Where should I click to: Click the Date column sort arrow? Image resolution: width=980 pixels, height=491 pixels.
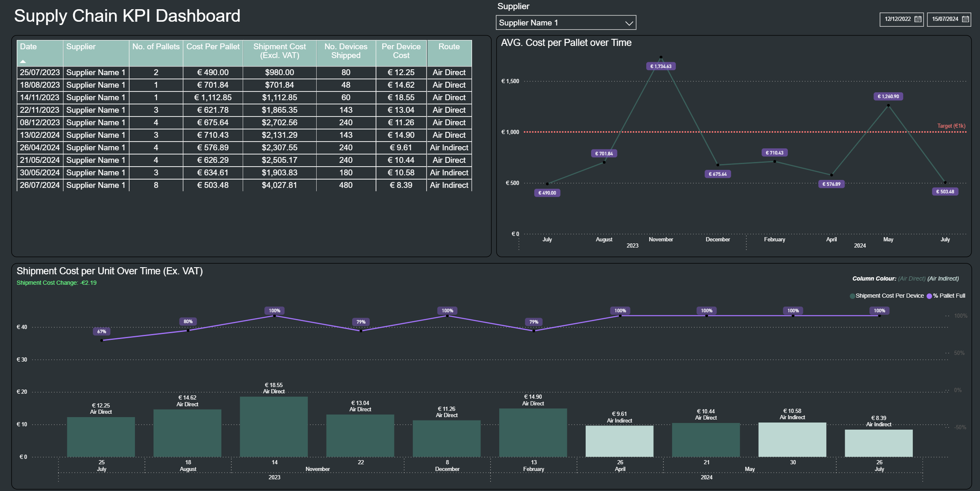pyautogui.click(x=23, y=61)
